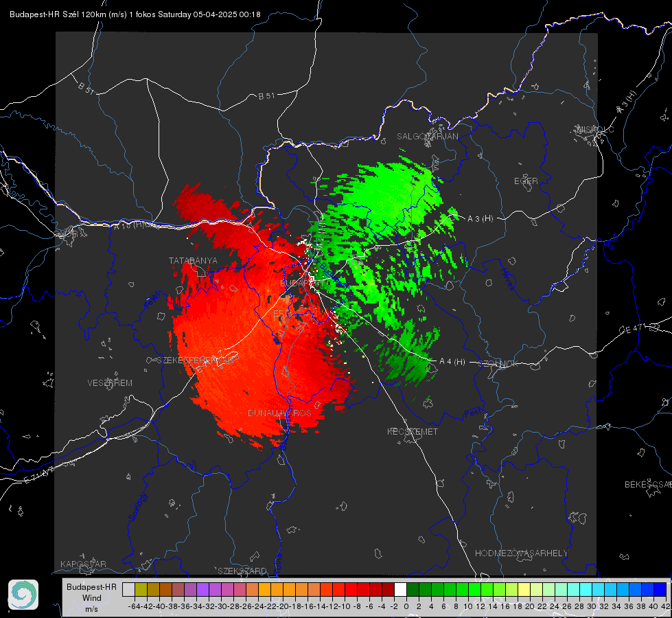Screen dimensions: 672x618
Task: Click the blue 'Somogy' county label
Action: point(137,507)
